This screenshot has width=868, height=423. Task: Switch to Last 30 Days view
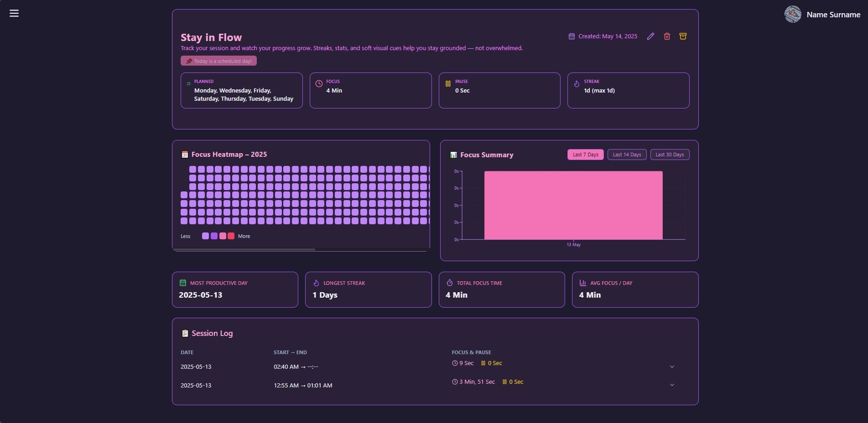tap(669, 155)
